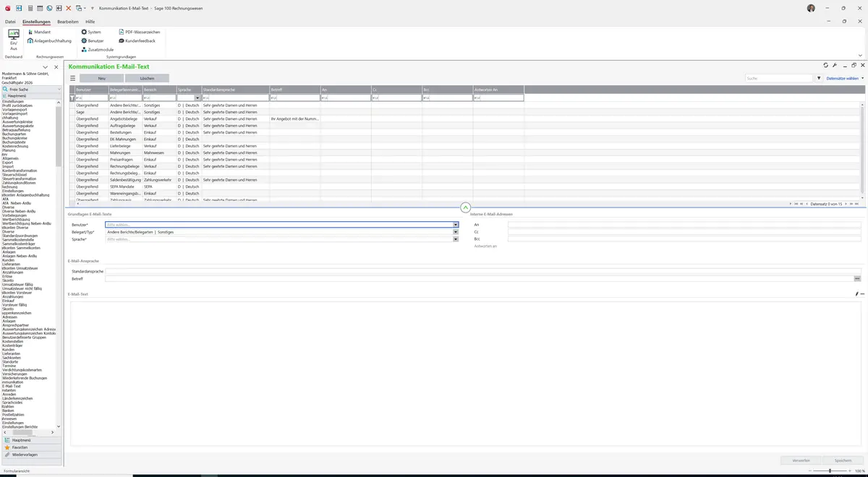The height and width of the screenshot is (477, 868).
Task: Click into the Suche search field
Action: [779, 78]
